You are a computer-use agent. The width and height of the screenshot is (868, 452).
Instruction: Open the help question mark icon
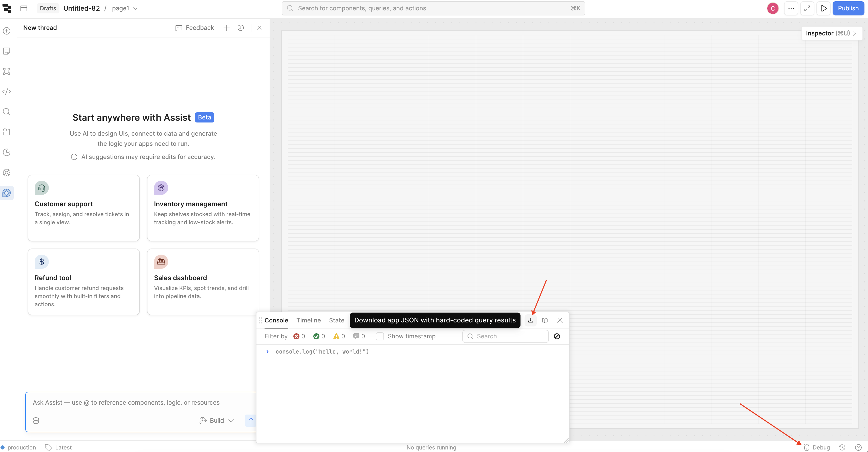(x=858, y=448)
